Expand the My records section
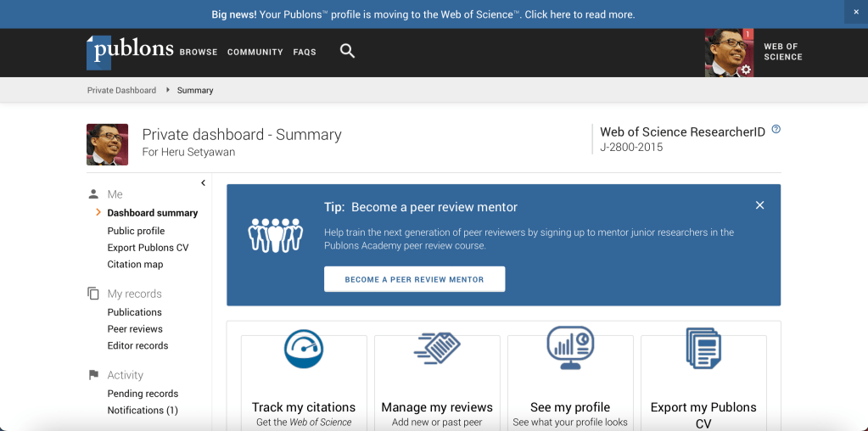868x431 pixels. click(134, 294)
